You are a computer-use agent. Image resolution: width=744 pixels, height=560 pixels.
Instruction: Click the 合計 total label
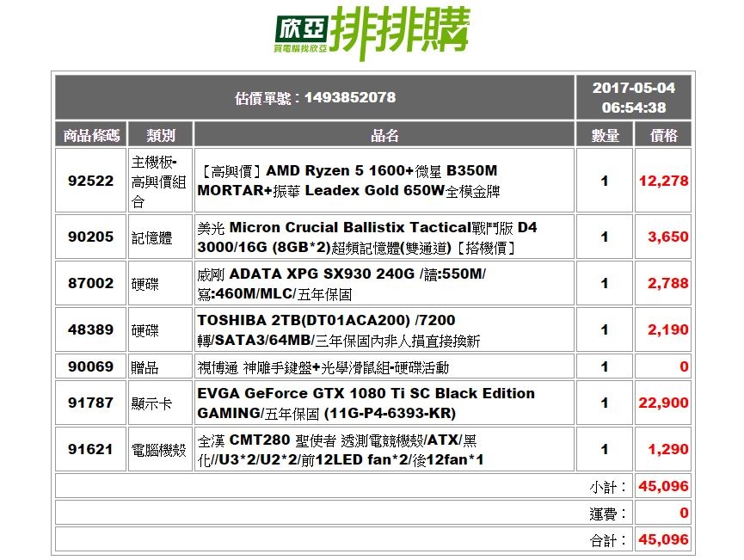point(608,540)
